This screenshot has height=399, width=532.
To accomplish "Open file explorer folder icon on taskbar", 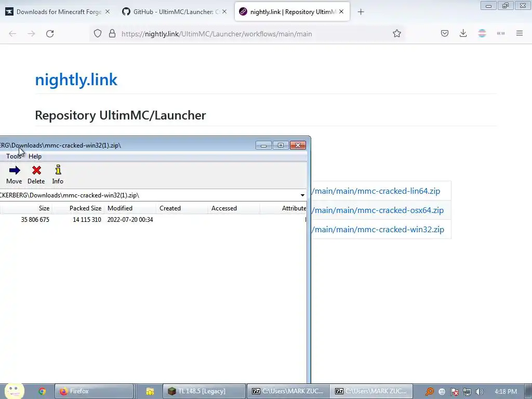I will point(150,391).
